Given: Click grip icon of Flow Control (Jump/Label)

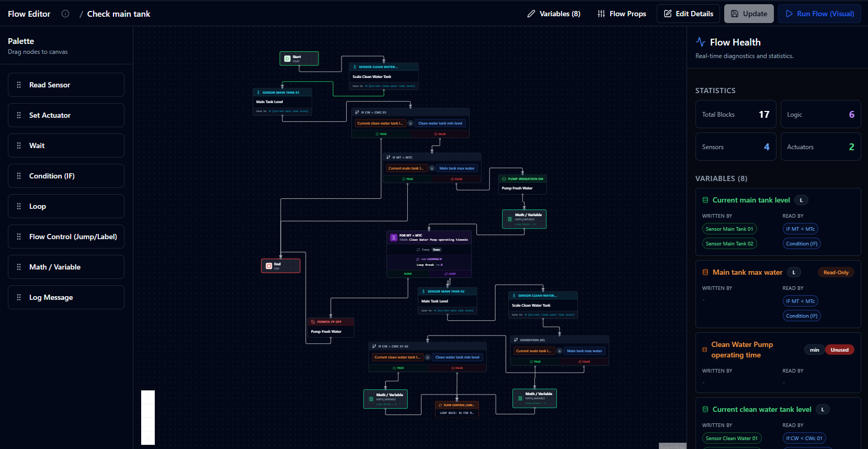Looking at the screenshot, I should (x=19, y=237).
